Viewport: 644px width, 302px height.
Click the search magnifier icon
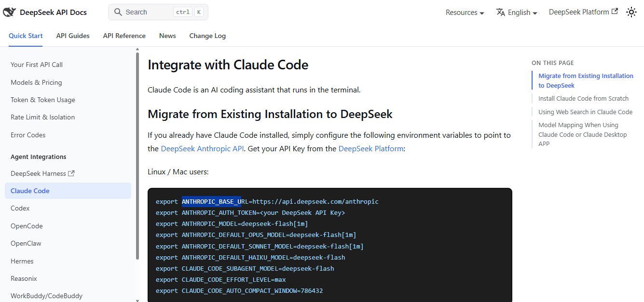coord(118,12)
